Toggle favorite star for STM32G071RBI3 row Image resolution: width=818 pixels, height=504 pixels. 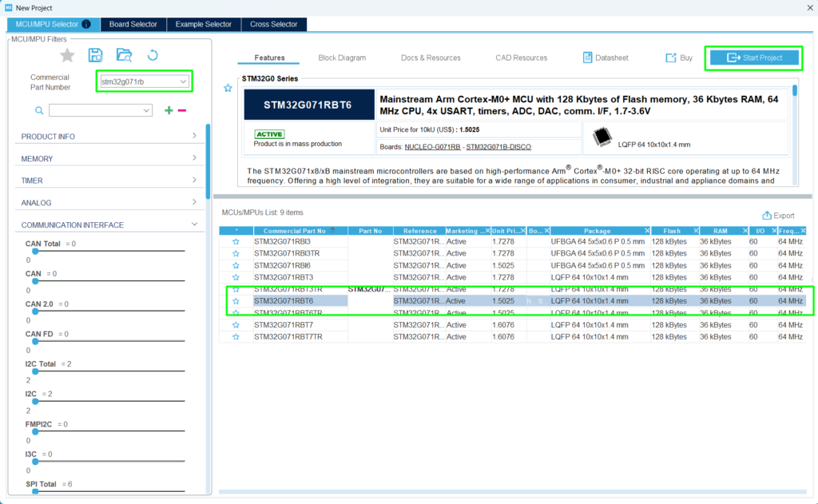(x=236, y=241)
